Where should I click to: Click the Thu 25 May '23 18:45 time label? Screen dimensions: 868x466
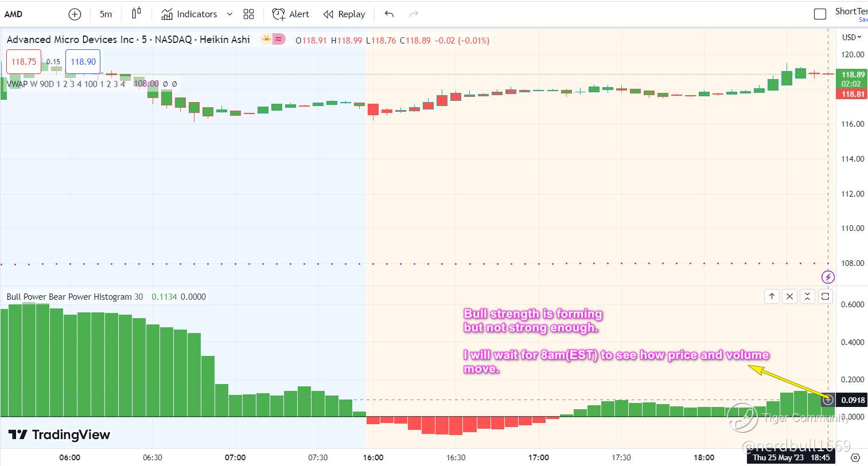[791, 457]
